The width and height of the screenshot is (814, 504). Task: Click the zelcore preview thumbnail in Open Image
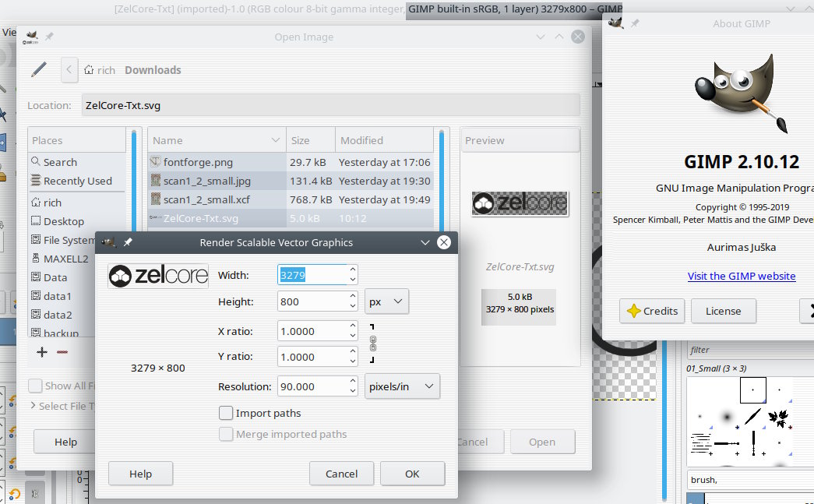click(520, 203)
